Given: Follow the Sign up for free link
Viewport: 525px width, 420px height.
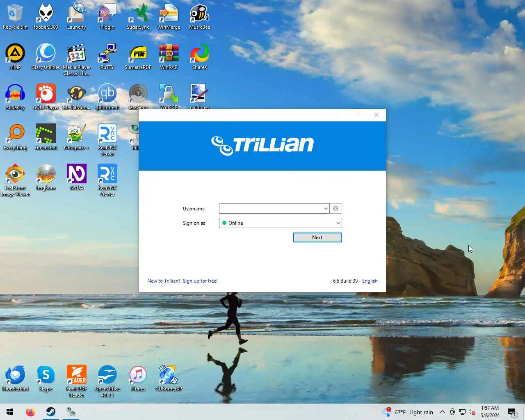Looking at the screenshot, I should tap(200, 281).
